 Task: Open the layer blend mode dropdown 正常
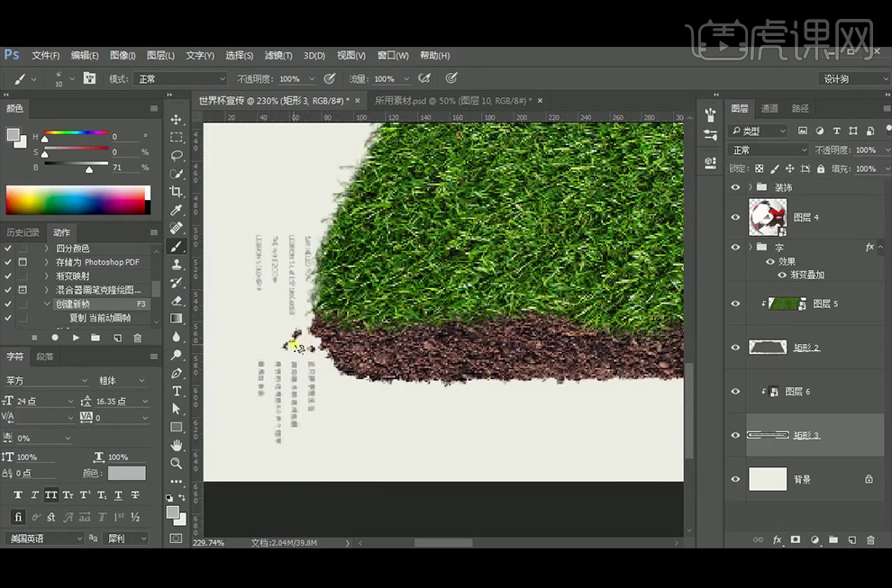(768, 150)
